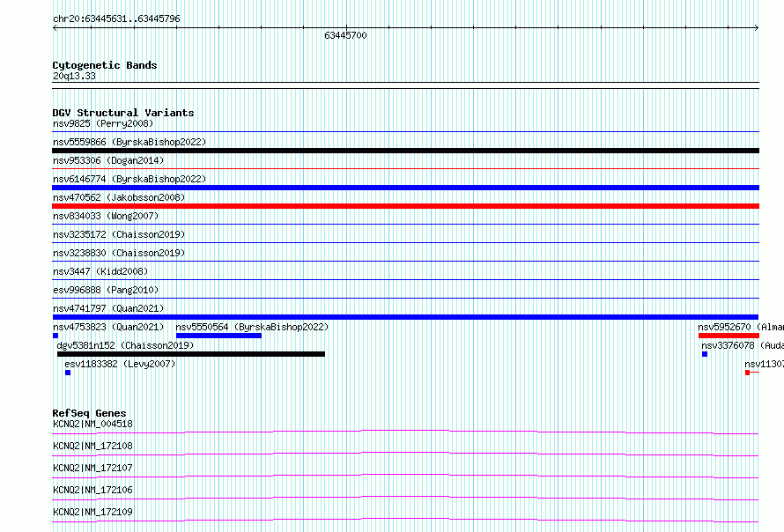784x532 pixels.
Task: Open variant nsv6146774 (ByrskaBishop2022) label
Action: tap(129, 179)
